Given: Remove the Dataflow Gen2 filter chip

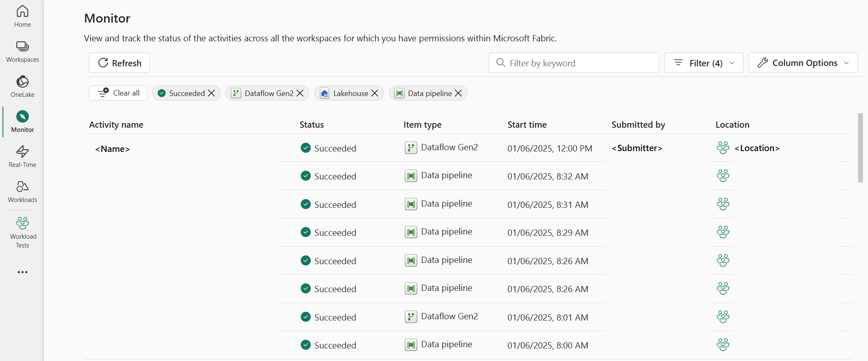Looking at the screenshot, I should click(300, 93).
